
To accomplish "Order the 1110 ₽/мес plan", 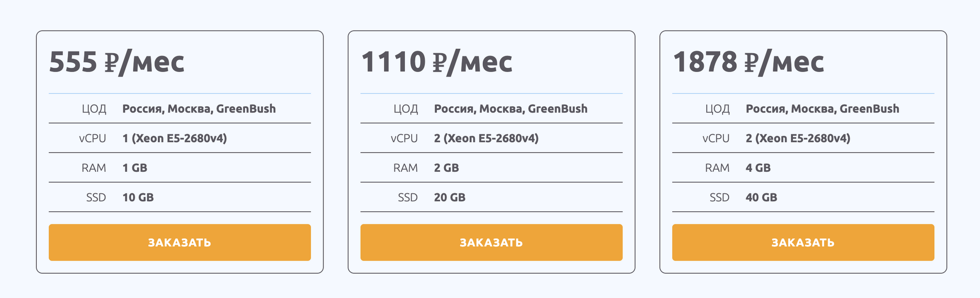I will pyautogui.click(x=491, y=243).
